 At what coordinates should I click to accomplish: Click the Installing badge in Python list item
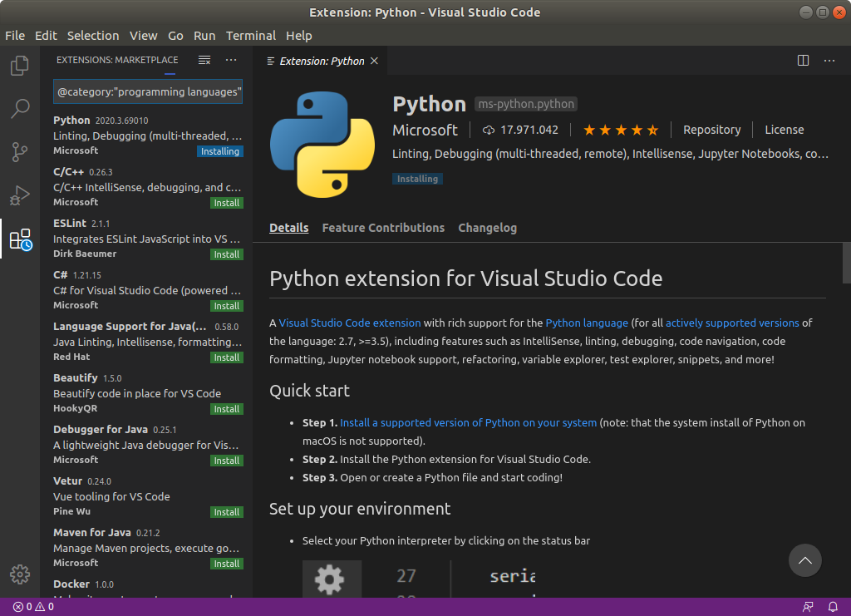pos(219,151)
